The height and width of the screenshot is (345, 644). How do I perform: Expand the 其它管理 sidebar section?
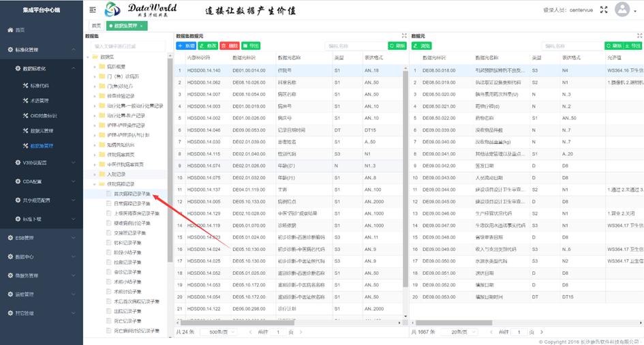tap(74, 313)
